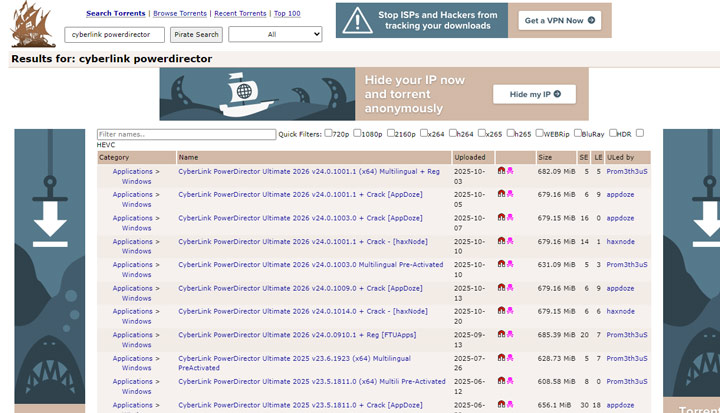Image resolution: width=720 pixels, height=413 pixels.
Task: Check the x265 filter box
Action: (481, 133)
